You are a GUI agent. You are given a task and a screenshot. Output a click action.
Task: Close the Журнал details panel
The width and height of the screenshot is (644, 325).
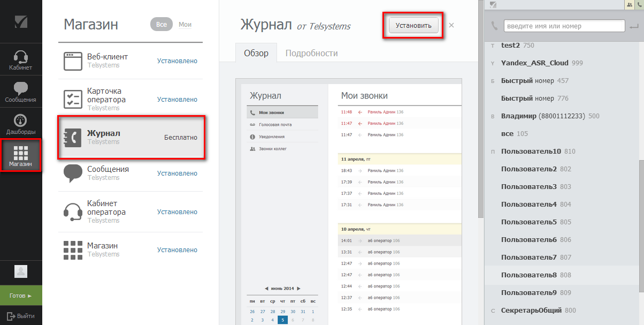[x=451, y=25]
